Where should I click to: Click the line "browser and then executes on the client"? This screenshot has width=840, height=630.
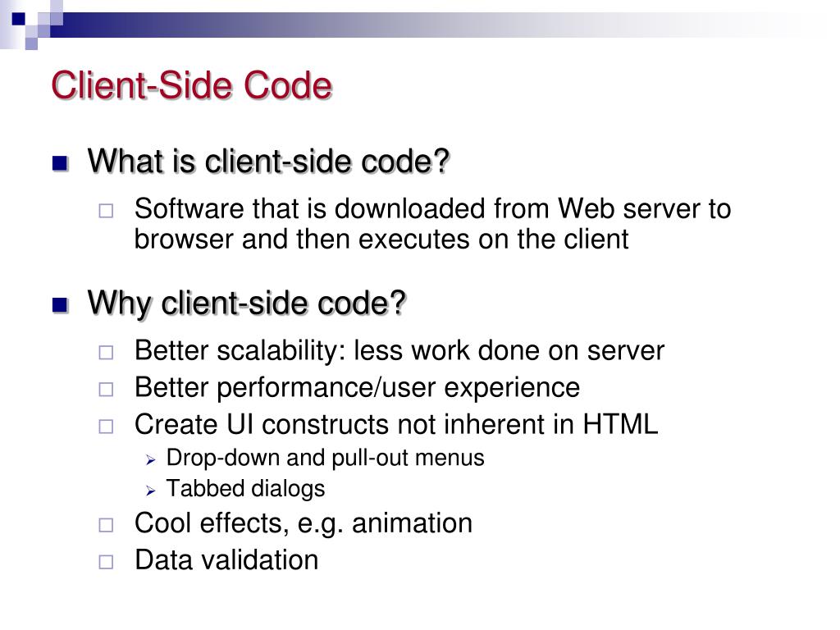[381, 239]
